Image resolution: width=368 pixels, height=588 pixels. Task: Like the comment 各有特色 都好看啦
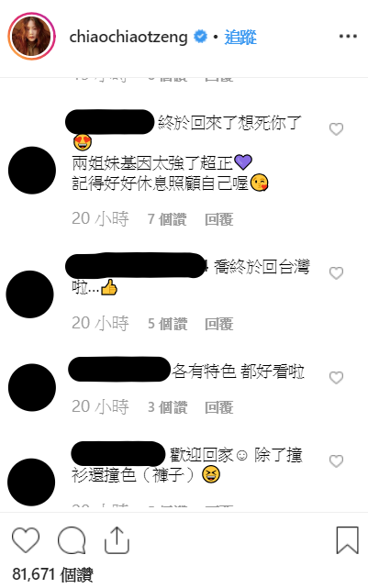coord(336,378)
